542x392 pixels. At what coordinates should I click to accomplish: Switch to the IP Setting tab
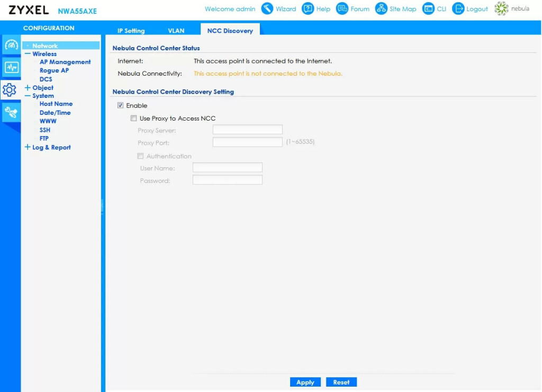point(131,31)
